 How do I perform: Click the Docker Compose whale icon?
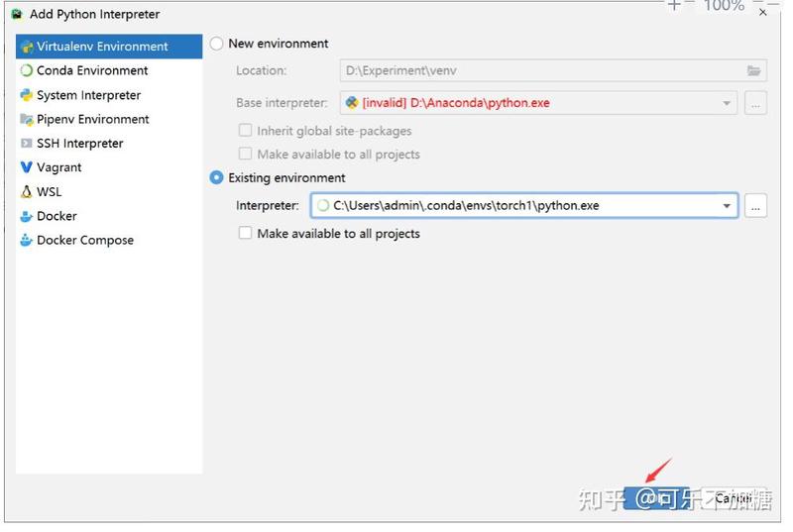click(27, 241)
